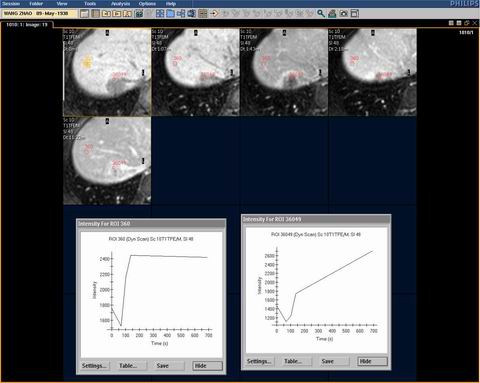Image resolution: width=480 pixels, height=383 pixels.
Task: Select the fifth MRI image in second row
Action: [107, 160]
